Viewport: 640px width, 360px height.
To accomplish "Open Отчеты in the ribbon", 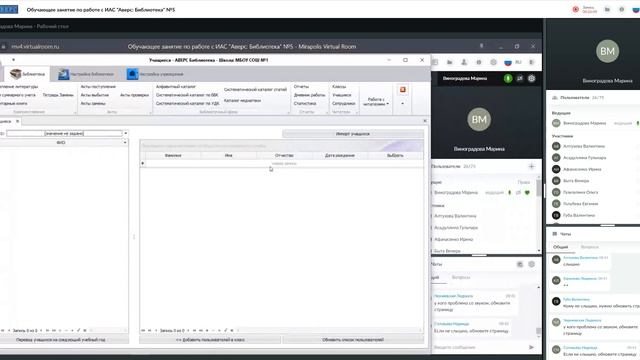I will pyautogui.click(x=301, y=87).
